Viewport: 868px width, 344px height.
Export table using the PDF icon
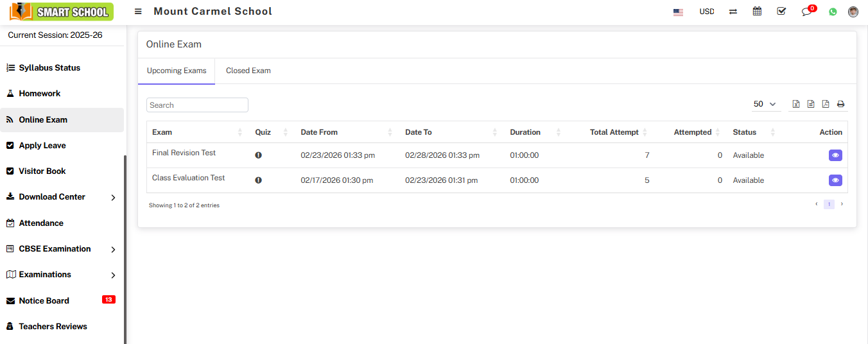click(826, 104)
